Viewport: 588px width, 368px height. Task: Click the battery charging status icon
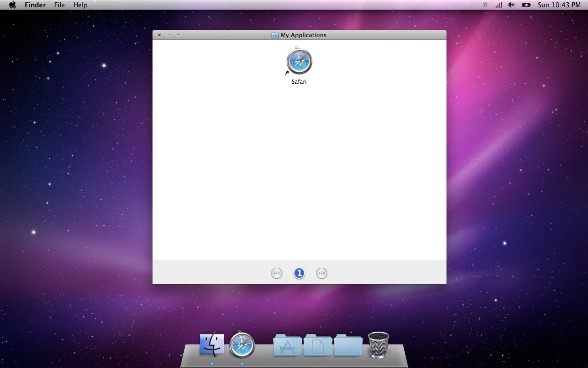[526, 5]
